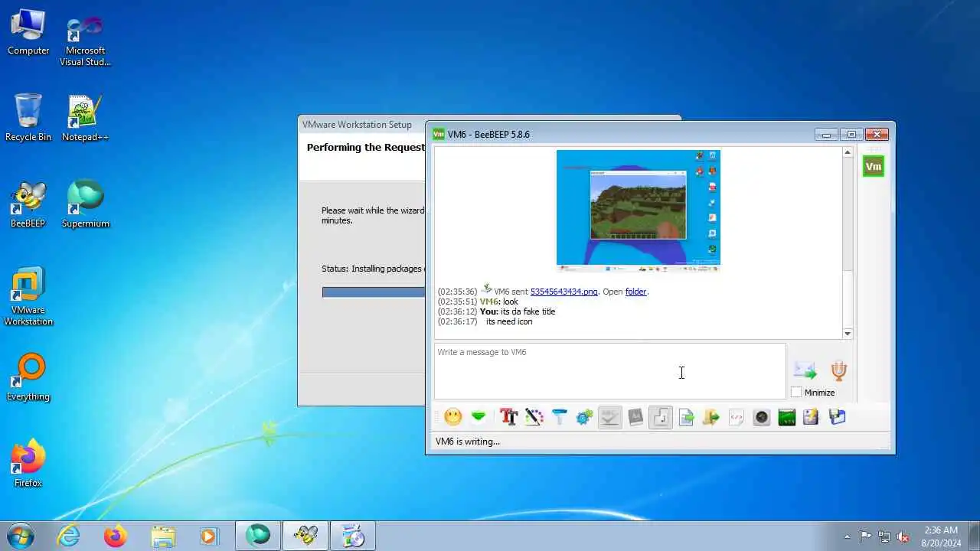Open the Windows Start menu
Screen dimensions: 980x551
click(x=21, y=536)
